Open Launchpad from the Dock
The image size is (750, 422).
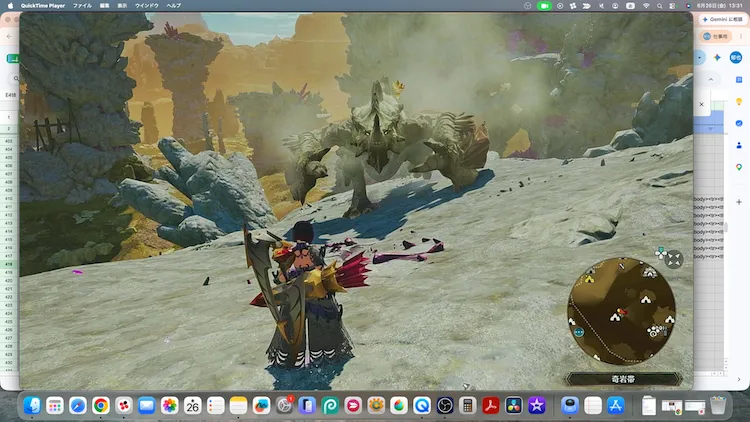[55, 406]
